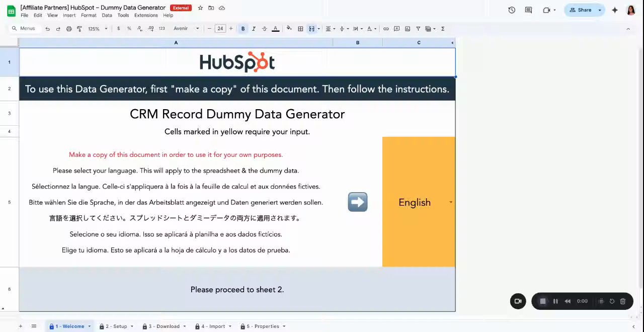Click the Share button
Screen dimensions: 644x332
(x=580, y=10)
